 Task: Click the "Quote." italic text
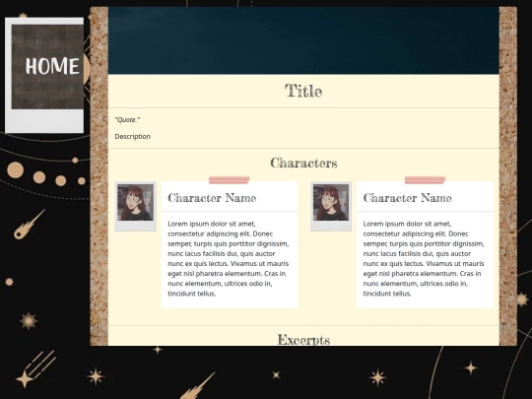click(x=127, y=120)
